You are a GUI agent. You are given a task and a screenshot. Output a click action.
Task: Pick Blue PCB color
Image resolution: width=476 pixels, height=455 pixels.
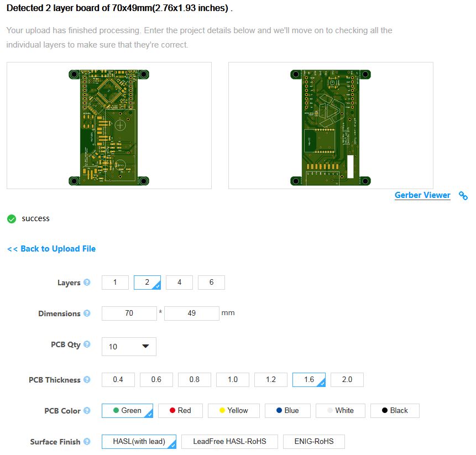tap(288, 411)
